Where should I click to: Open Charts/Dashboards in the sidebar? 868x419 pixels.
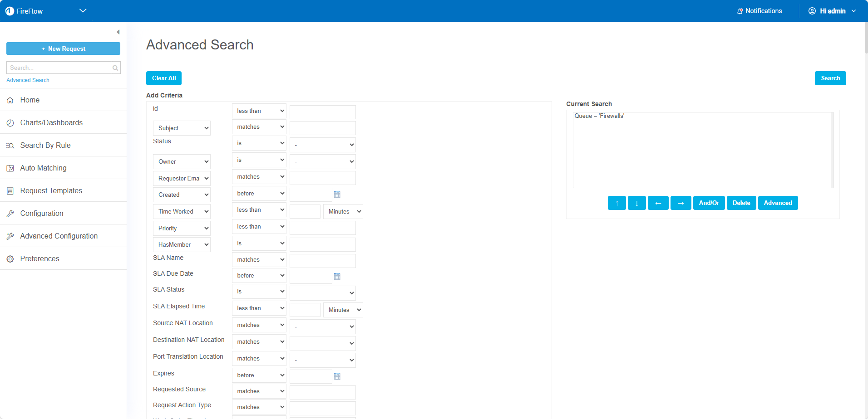coord(51,123)
